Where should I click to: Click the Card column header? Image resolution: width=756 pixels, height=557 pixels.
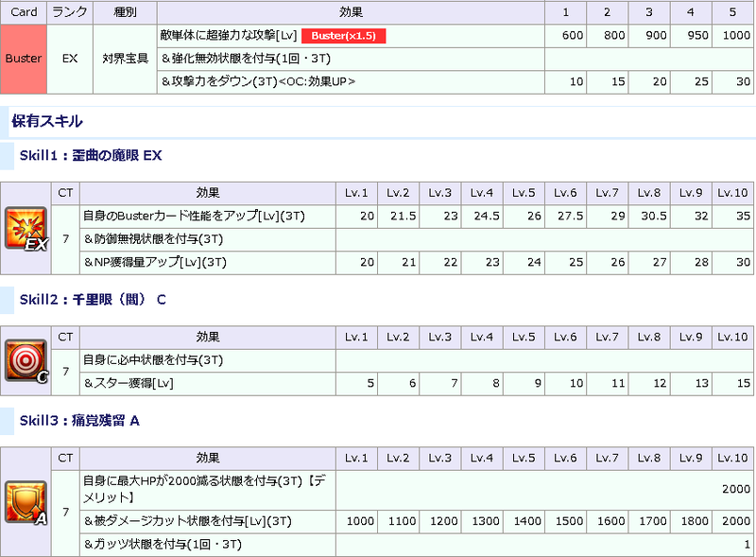pos(24,12)
